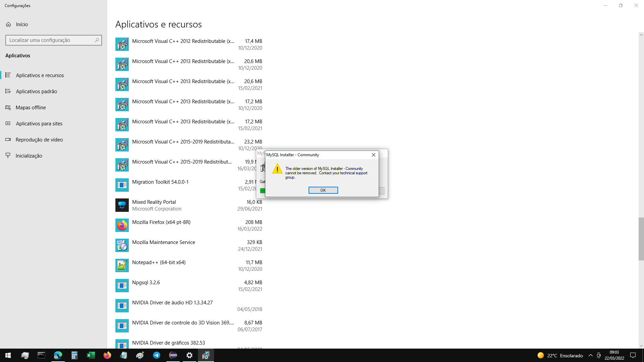Show hidden system tray icons

coord(590,356)
